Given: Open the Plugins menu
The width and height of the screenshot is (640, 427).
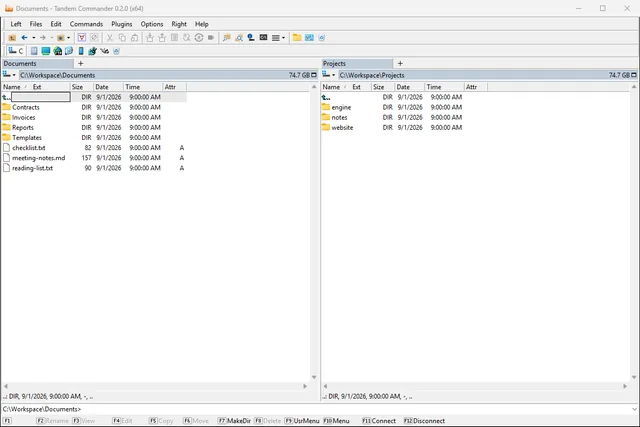Looking at the screenshot, I should (122, 24).
